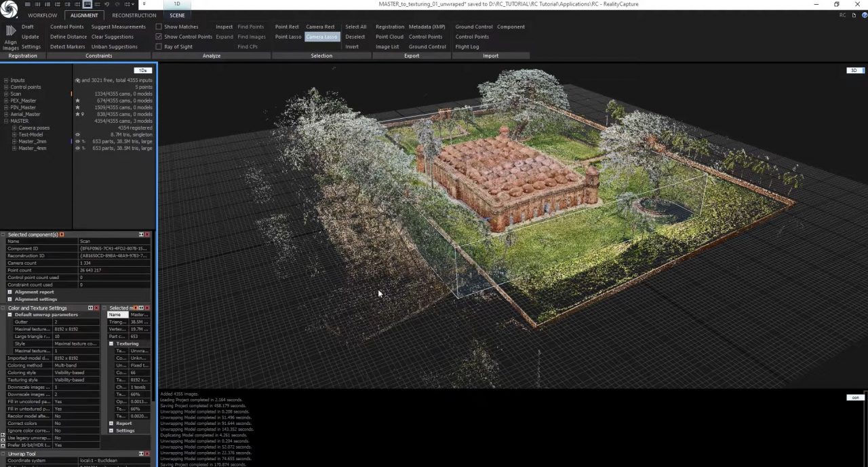868x467 pixels.
Task: Enable the Show Matches checkbox
Action: pyautogui.click(x=159, y=27)
